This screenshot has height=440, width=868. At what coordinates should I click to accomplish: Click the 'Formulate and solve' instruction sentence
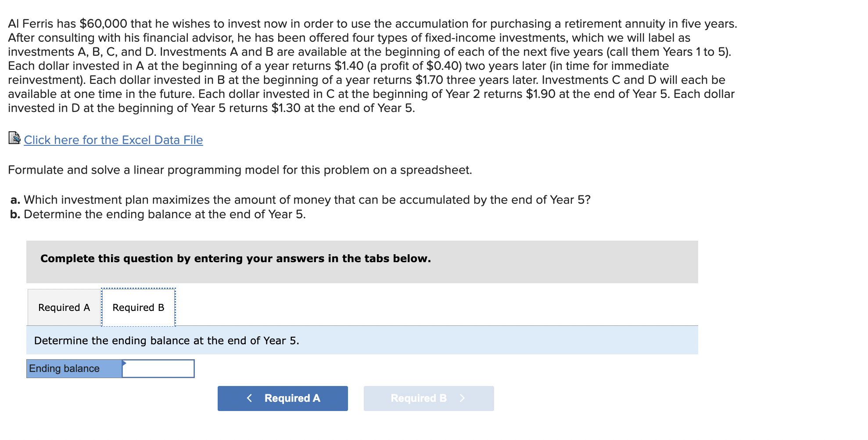(240, 170)
